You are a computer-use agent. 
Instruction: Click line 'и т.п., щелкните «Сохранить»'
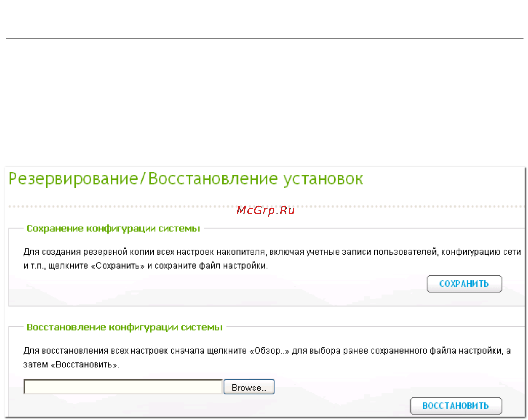pyautogui.click(x=146, y=266)
